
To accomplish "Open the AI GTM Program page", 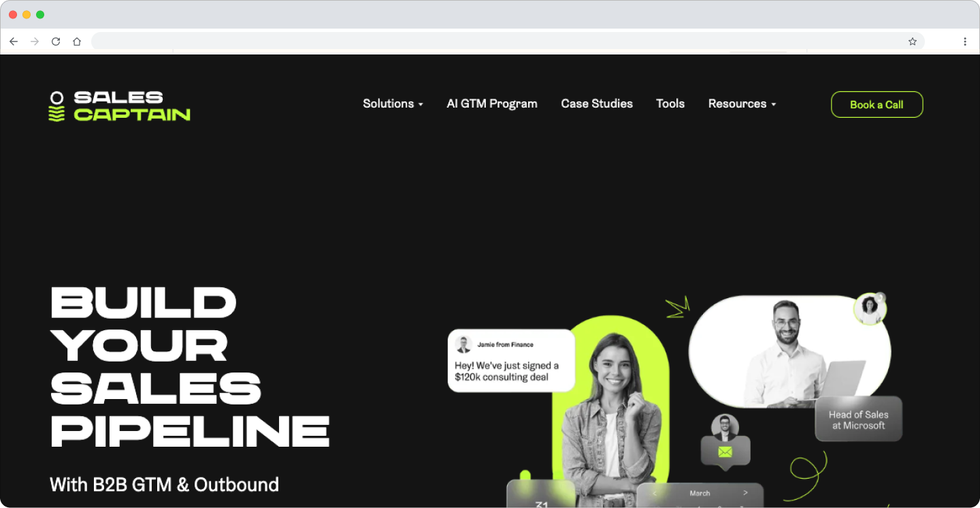I will (492, 104).
